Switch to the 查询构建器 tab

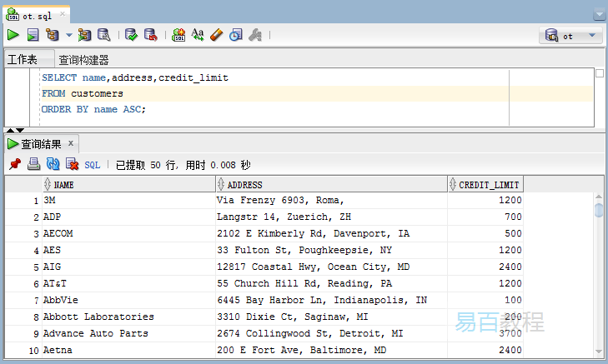click(83, 60)
